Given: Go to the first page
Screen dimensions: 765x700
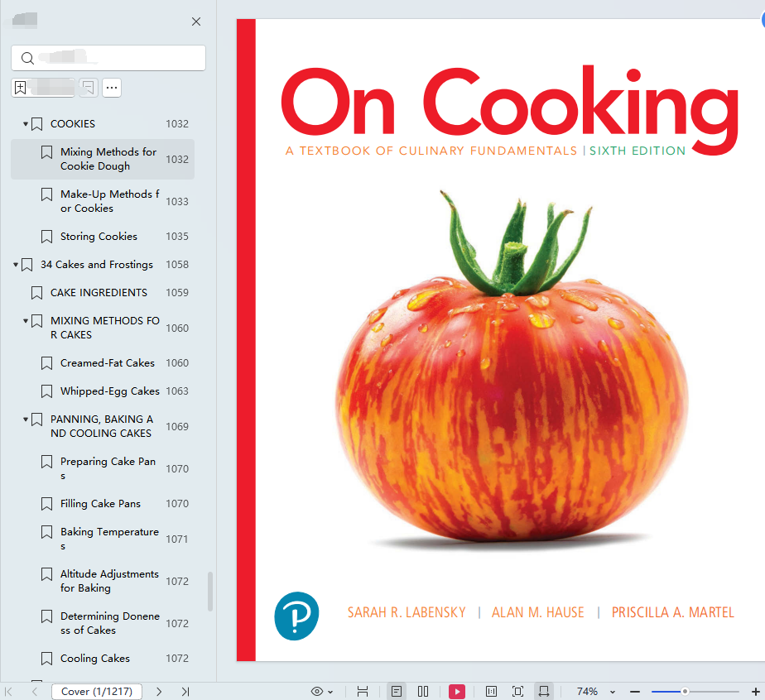Looking at the screenshot, I should [8, 691].
